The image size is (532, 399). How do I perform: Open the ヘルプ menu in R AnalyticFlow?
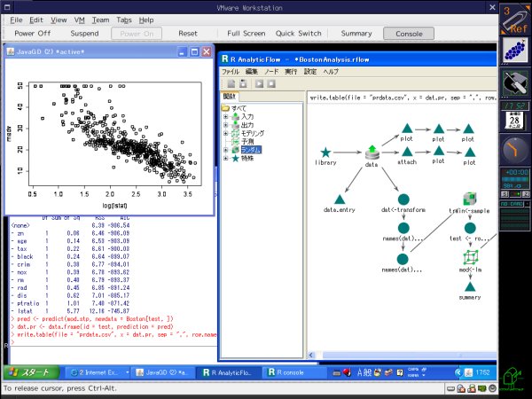331,72
